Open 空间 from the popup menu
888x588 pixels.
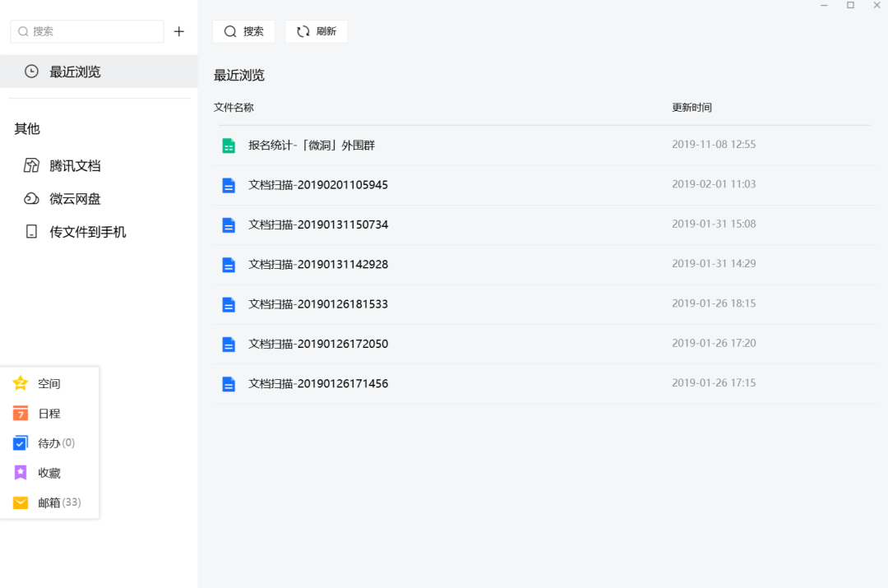(x=50, y=383)
